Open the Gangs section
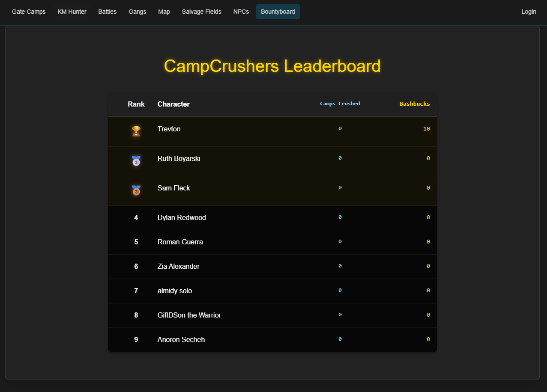Viewport: 547px width, 392px height. [137, 12]
